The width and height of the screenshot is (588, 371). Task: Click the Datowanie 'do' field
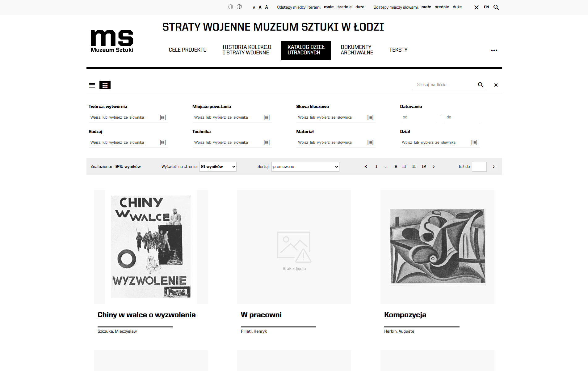[462, 117]
